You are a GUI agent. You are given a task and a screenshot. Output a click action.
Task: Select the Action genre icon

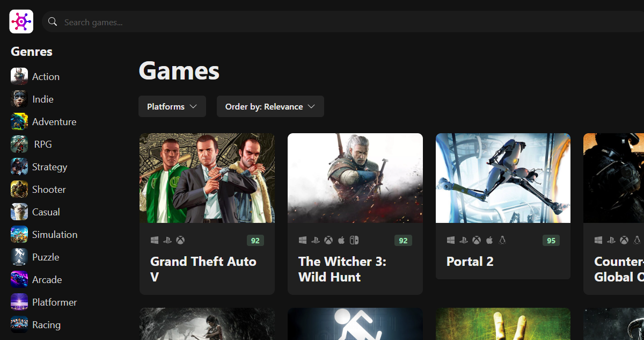point(19,76)
